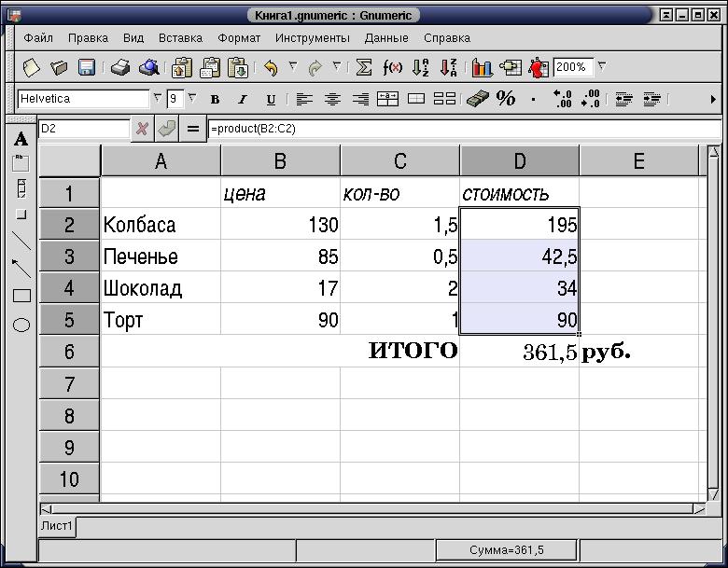Viewport: 728px width, 568px height.
Task: Open the zoom 200% dropdown
Action: coord(602,67)
